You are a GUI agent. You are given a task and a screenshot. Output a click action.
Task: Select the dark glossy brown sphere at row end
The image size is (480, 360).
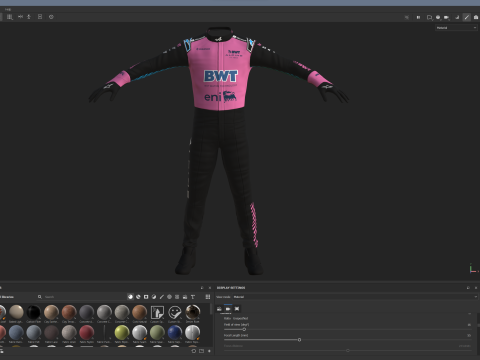point(193,312)
